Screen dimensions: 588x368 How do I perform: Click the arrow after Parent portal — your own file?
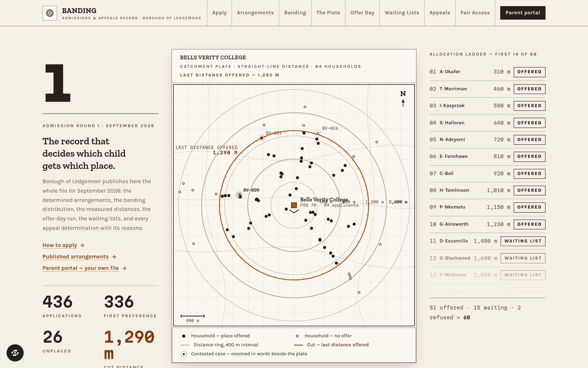click(124, 268)
